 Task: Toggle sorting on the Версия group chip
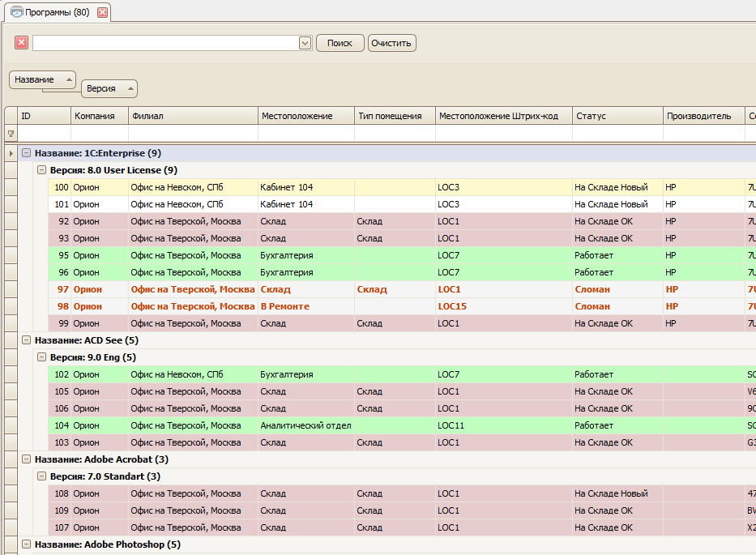[x=109, y=89]
